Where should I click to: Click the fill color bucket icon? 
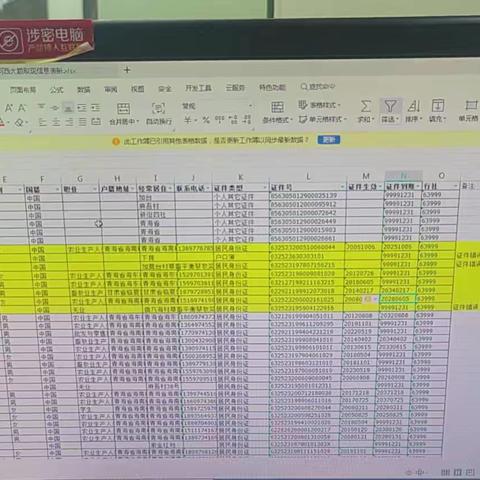[19, 123]
